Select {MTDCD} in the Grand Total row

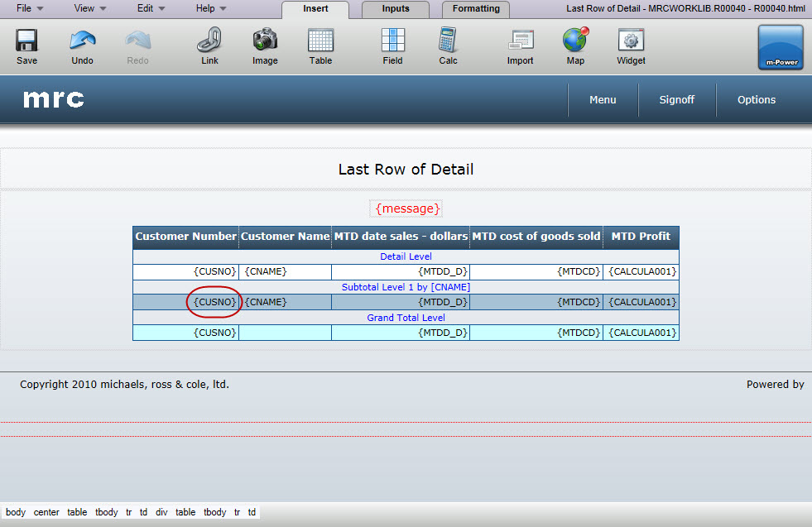pos(579,333)
